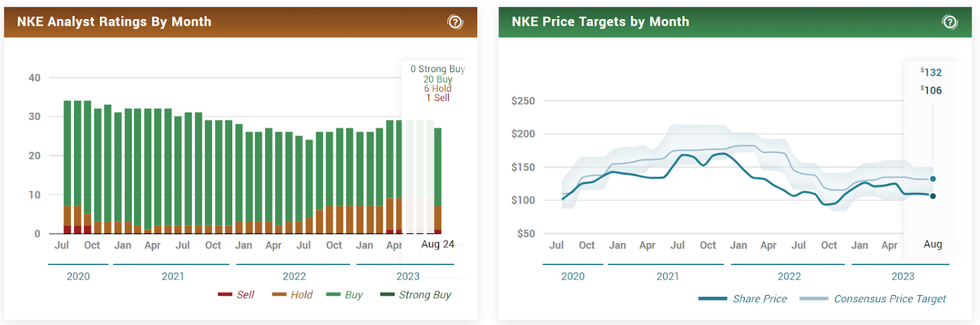
Task: Click share price end point dot
Action: tap(933, 196)
